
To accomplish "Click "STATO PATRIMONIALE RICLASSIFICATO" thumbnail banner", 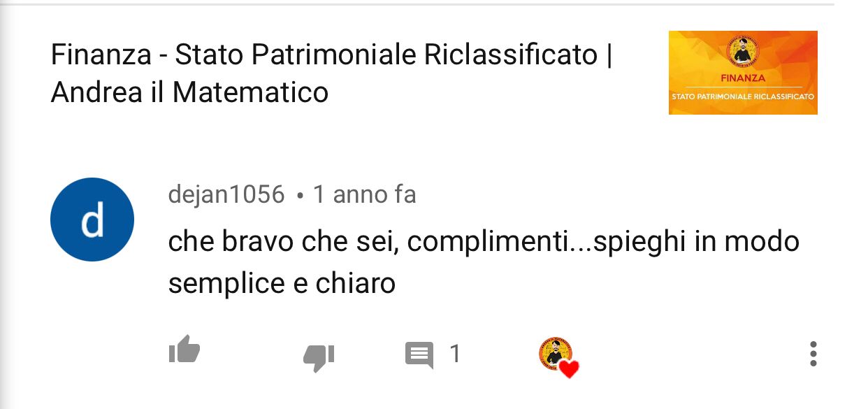I will click(743, 96).
